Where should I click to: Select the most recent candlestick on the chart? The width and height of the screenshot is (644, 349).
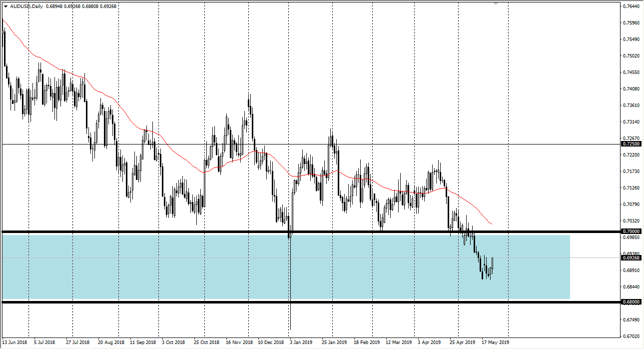click(x=492, y=264)
